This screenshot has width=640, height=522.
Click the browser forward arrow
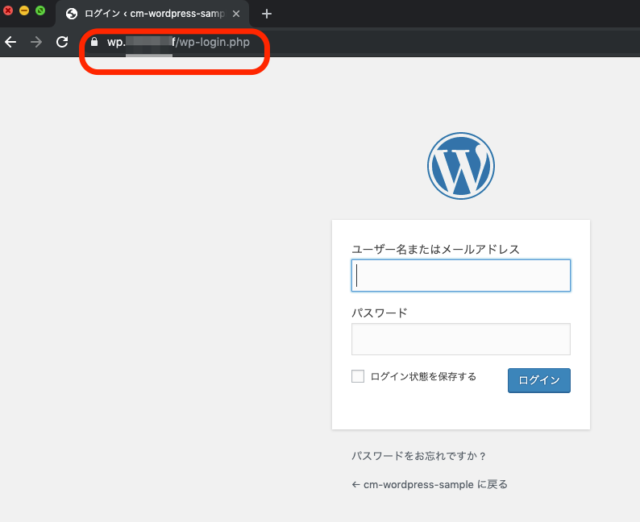click(36, 42)
